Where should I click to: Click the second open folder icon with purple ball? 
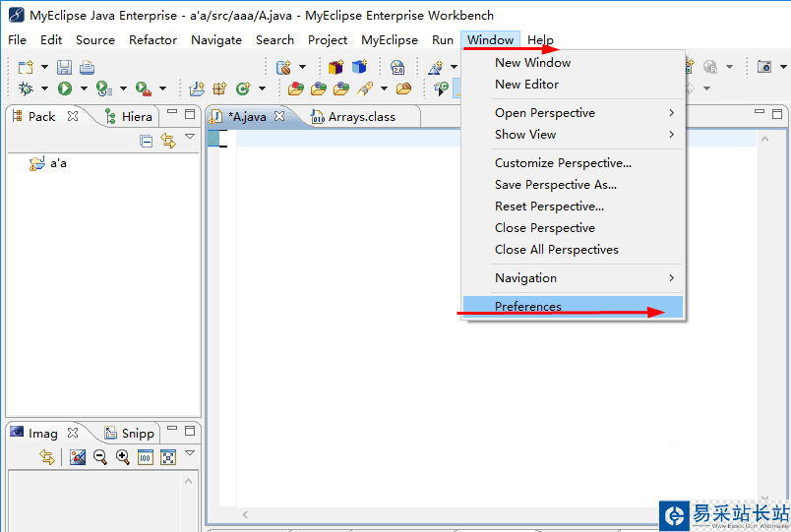[319, 89]
